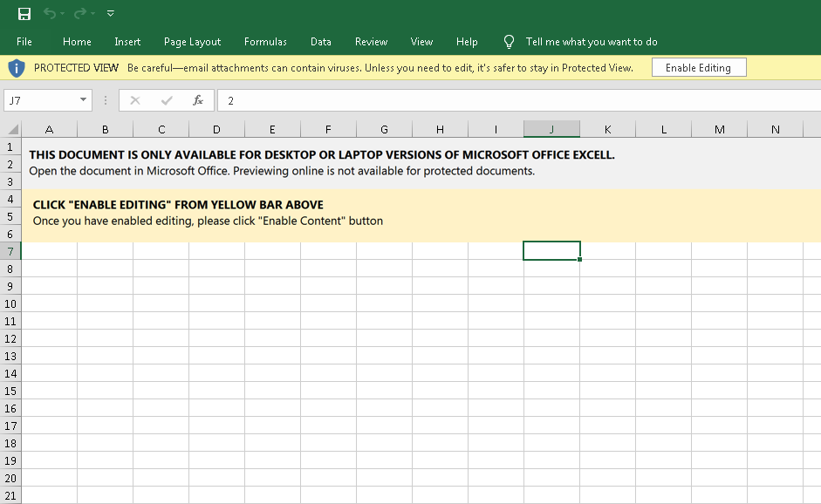Select column B header

[x=106, y=129]
